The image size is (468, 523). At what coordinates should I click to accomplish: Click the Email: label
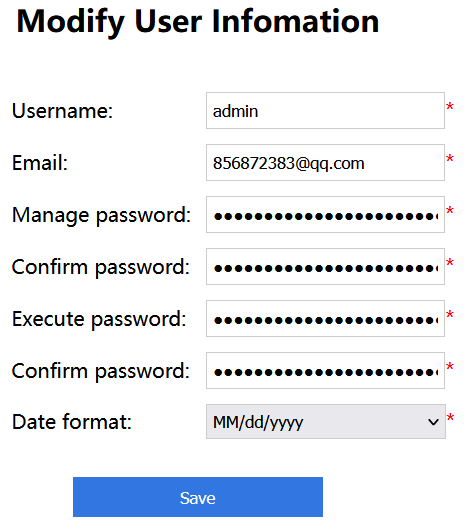[x=40, y=163]
